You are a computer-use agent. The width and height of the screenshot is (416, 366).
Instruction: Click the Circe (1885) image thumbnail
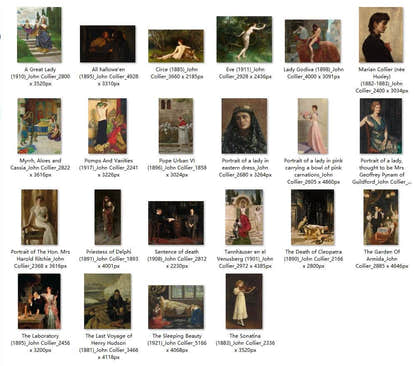[x=176, y=46]
